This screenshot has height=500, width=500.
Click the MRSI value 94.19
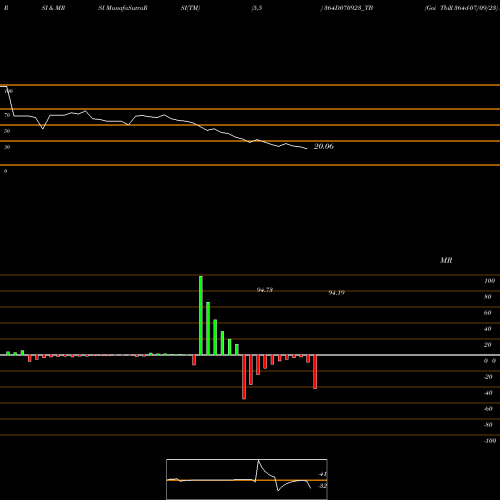click(x=337, y=293)
